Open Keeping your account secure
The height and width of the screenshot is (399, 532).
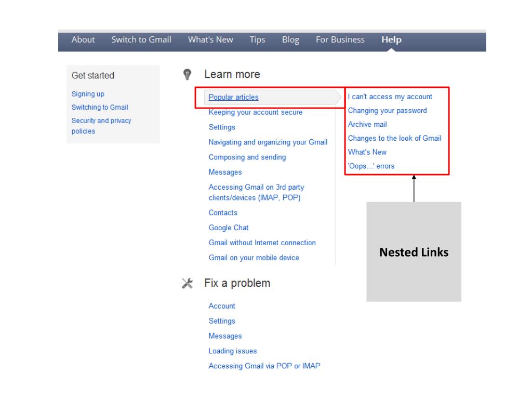[255, 112]
